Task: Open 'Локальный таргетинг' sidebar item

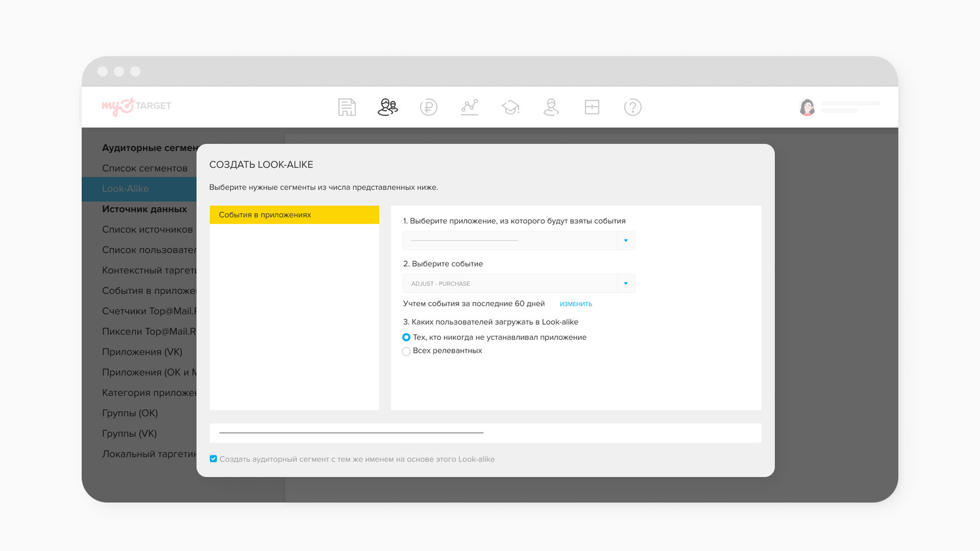Action: tap(149, 454)
